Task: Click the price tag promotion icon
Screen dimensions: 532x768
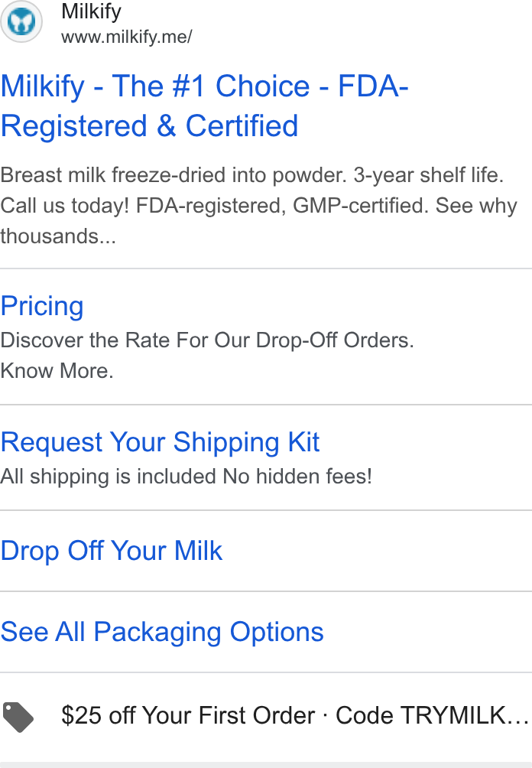Action: [18, 717]
